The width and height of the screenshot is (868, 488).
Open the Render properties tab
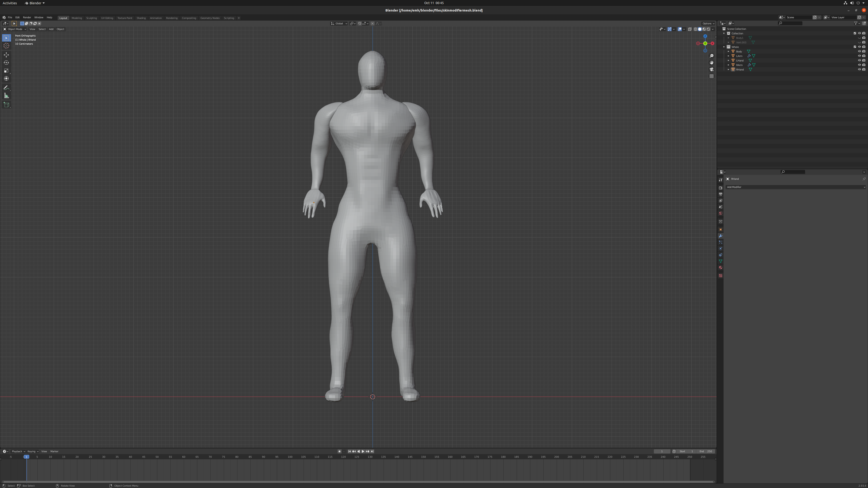coord(720,188)
